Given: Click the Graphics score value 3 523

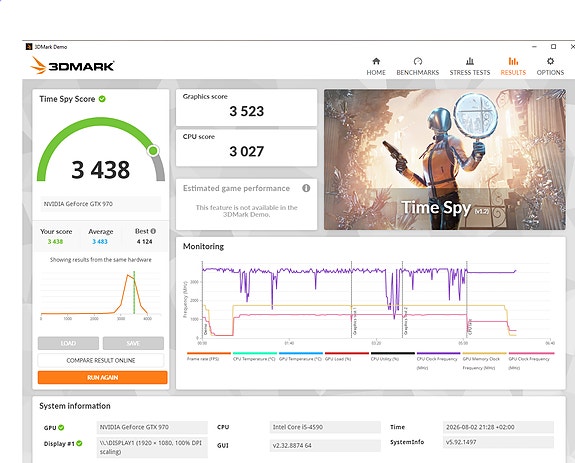Looking at the screenshot, I should coord(246,111).
